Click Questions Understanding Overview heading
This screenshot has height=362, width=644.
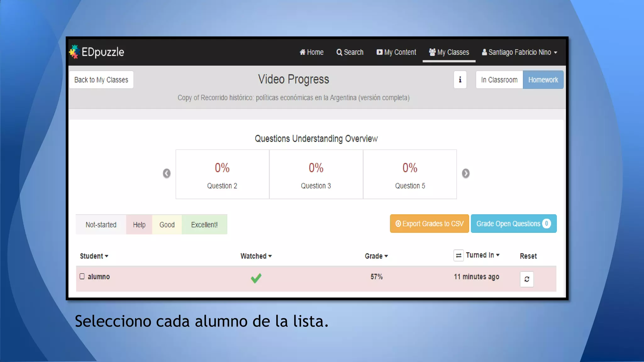coord(316,139)
